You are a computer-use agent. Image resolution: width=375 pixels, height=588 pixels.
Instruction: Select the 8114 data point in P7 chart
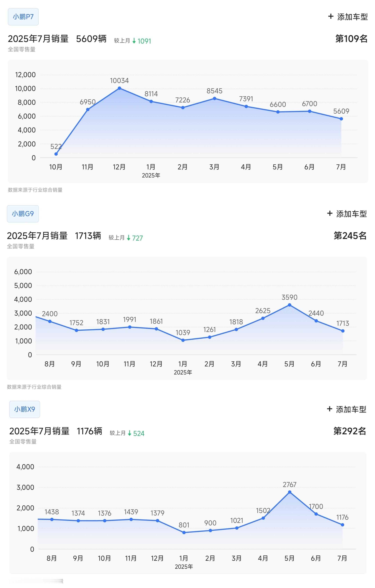click(151, 101)
